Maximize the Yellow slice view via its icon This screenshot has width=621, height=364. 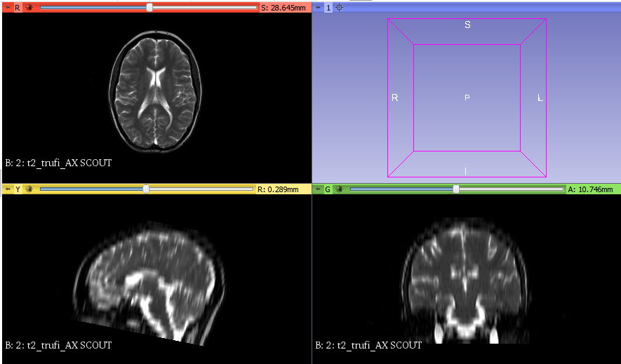29,189
